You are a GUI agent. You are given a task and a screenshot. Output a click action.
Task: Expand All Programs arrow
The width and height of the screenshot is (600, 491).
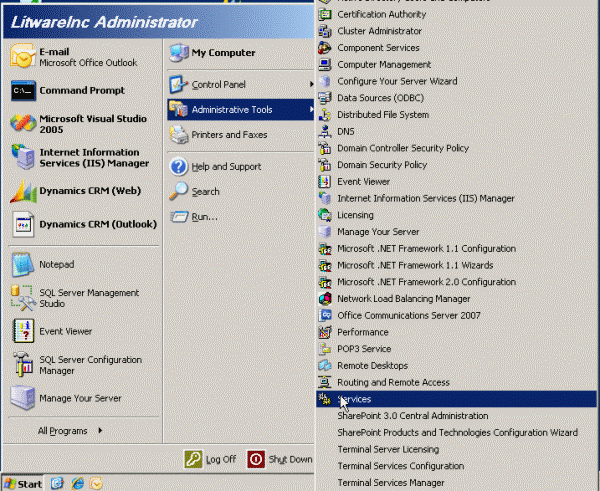(100, 431)
